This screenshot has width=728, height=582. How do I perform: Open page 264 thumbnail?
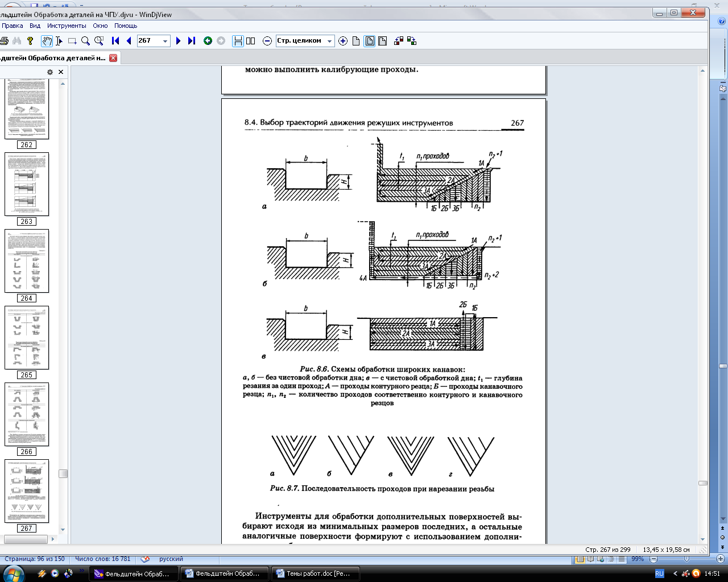pyautogui.click(x=27, y=261)
